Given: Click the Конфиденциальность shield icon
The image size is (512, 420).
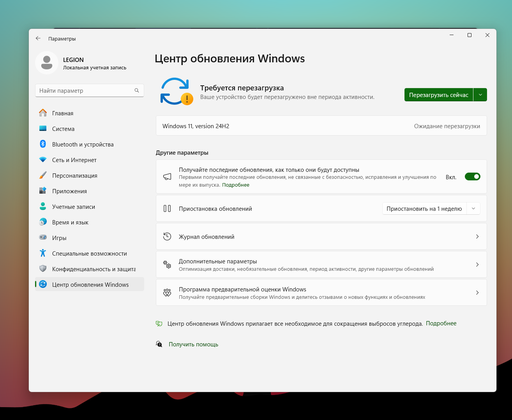Looking at the screenshot, I should coord(43,269).
